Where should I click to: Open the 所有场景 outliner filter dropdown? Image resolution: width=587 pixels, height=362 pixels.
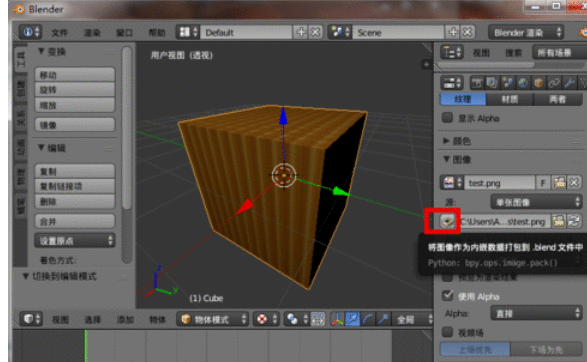point(559,52)
